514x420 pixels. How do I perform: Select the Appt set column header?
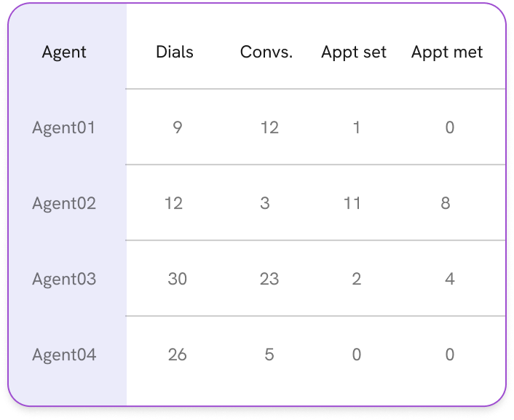tap(354, 52)
